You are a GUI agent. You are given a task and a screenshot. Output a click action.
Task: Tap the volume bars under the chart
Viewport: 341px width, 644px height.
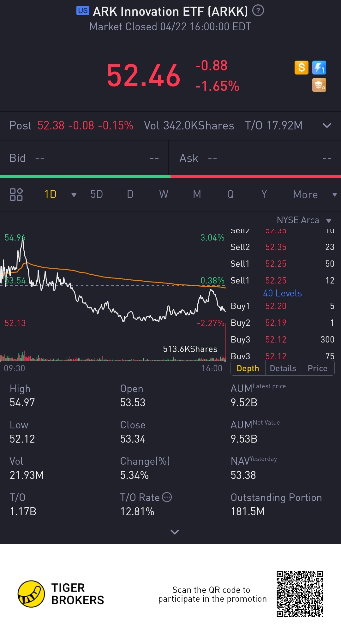point(113,356)
